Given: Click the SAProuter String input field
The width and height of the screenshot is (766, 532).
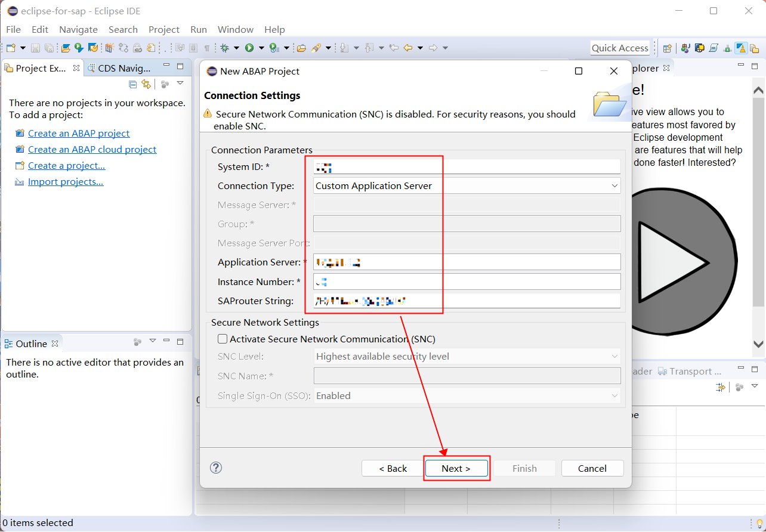Looking at the screenshot, I should [467, 301].
